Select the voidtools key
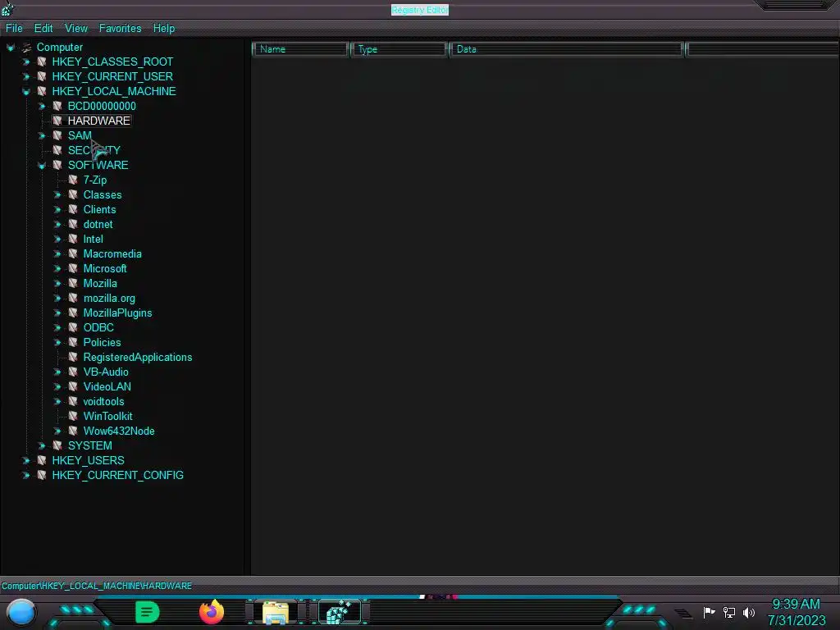 104,402
